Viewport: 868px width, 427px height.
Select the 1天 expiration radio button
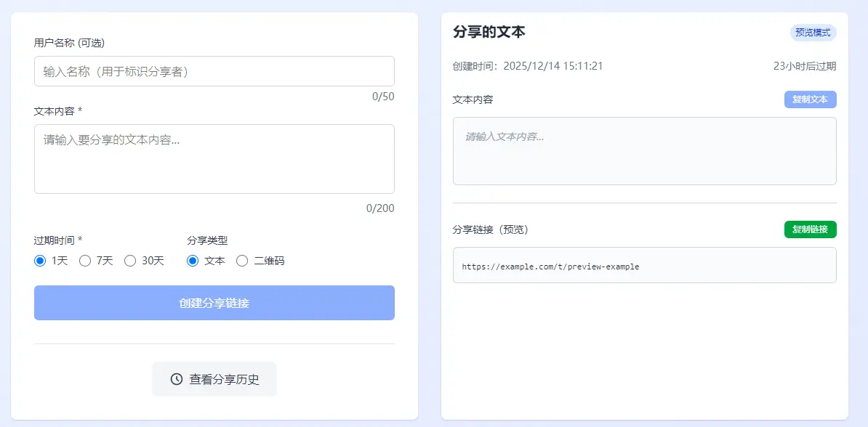coord(40,260)
